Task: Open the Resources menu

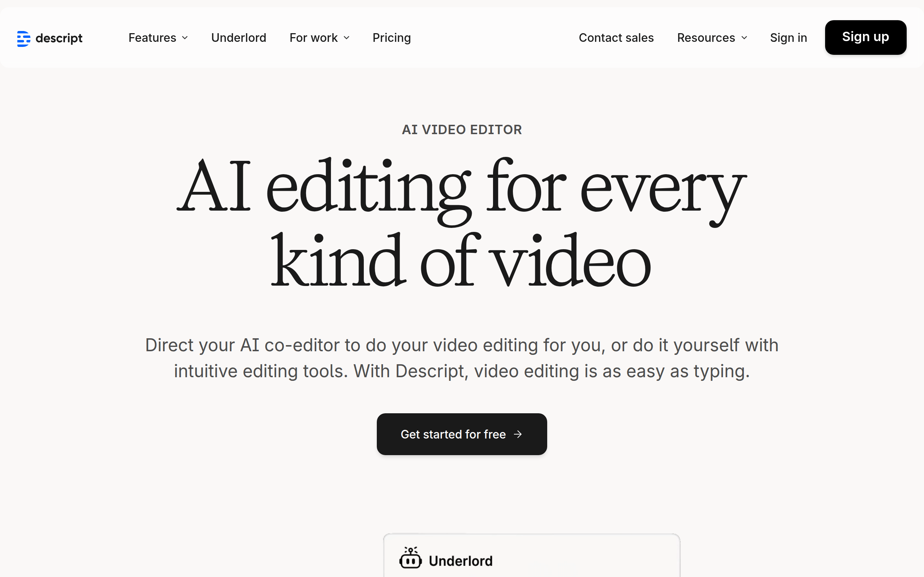Action: [x=706, y=38]
